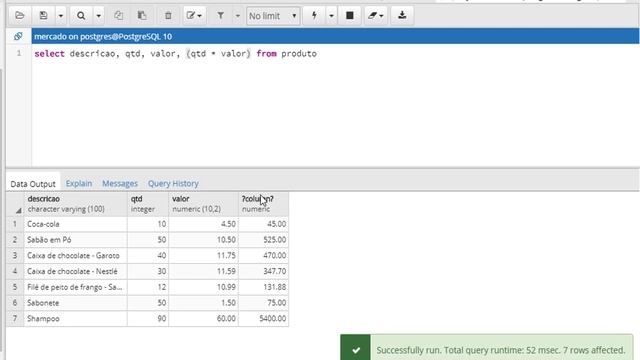
Task: Click the 131.88 result cell
Action: (263, 287)
